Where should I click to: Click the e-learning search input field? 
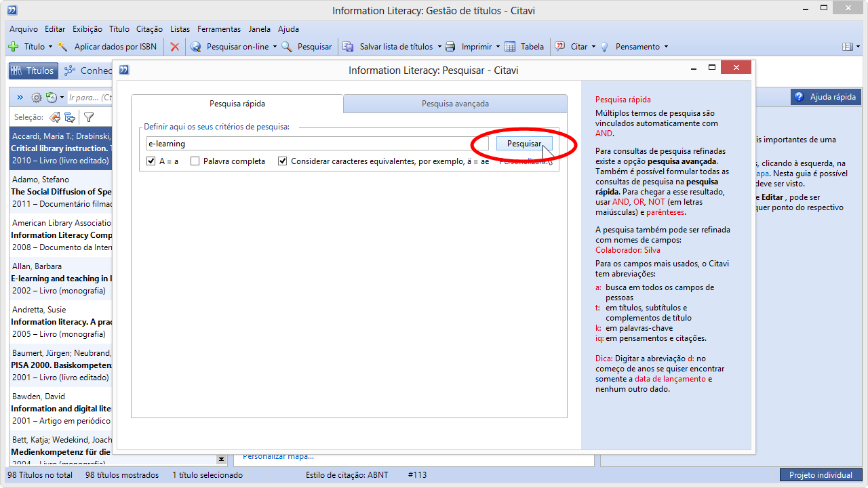click(317, 144)
